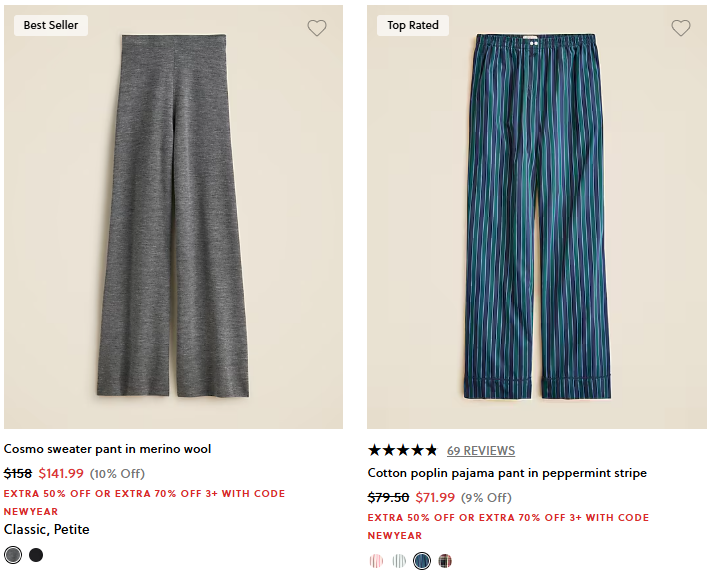
Task: Click the heart icon on the pajama pant
Action: coord(680,28)
